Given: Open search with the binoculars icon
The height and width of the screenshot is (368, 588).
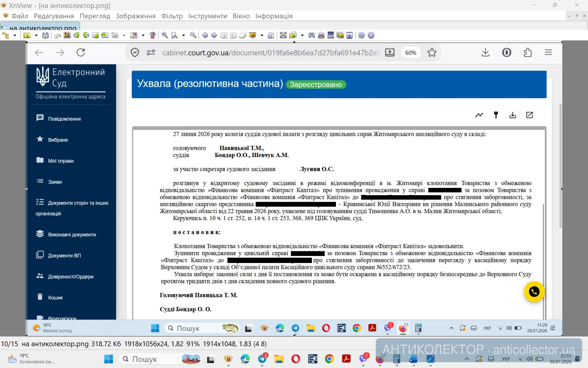Looking at the screenshot, I should [x=312, y=35].
